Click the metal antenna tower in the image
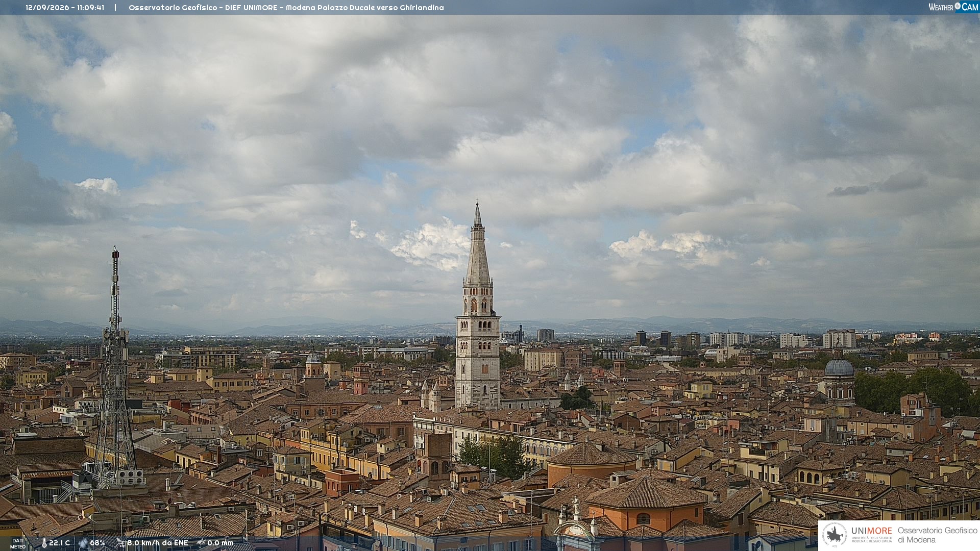980x551 pixels. 115,367
